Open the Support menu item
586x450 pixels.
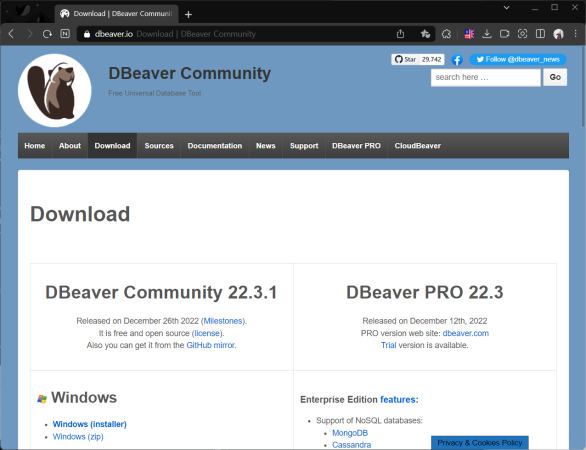tap(304, 146)
